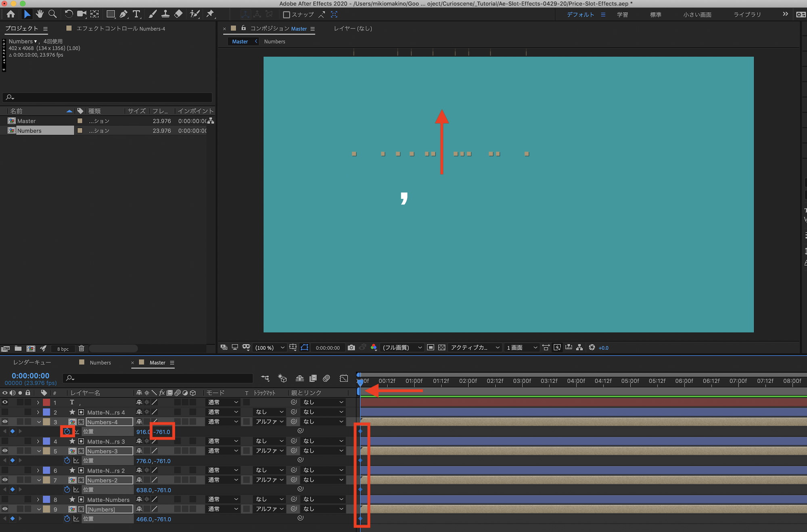Enable the Snap checkbox in toolbar
807x532 pixels.
click(286, 15)
